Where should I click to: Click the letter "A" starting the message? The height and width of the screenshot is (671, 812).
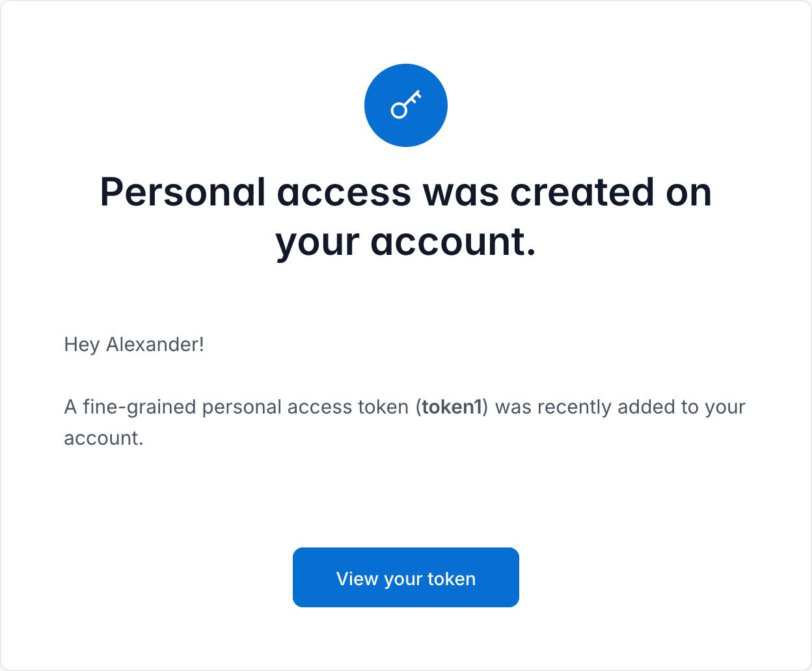(70, 407)
